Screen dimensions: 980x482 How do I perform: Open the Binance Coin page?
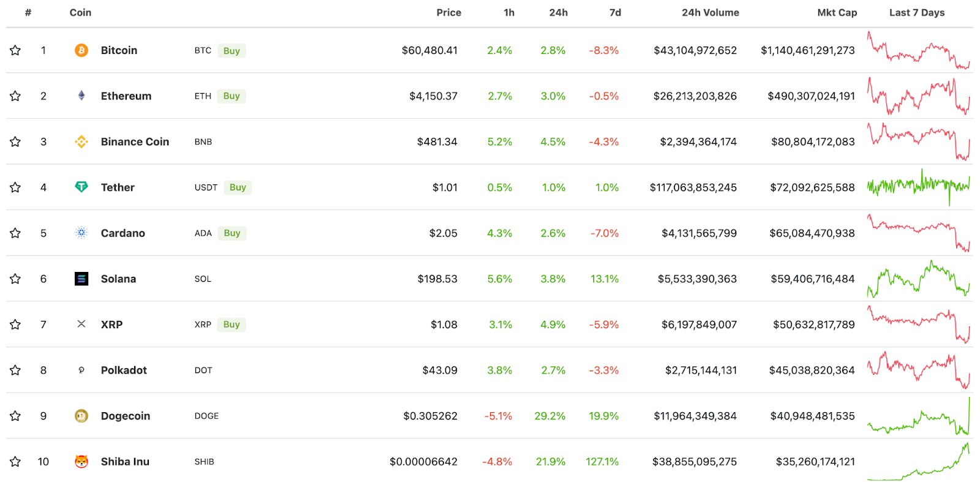(x=135, y=141)
